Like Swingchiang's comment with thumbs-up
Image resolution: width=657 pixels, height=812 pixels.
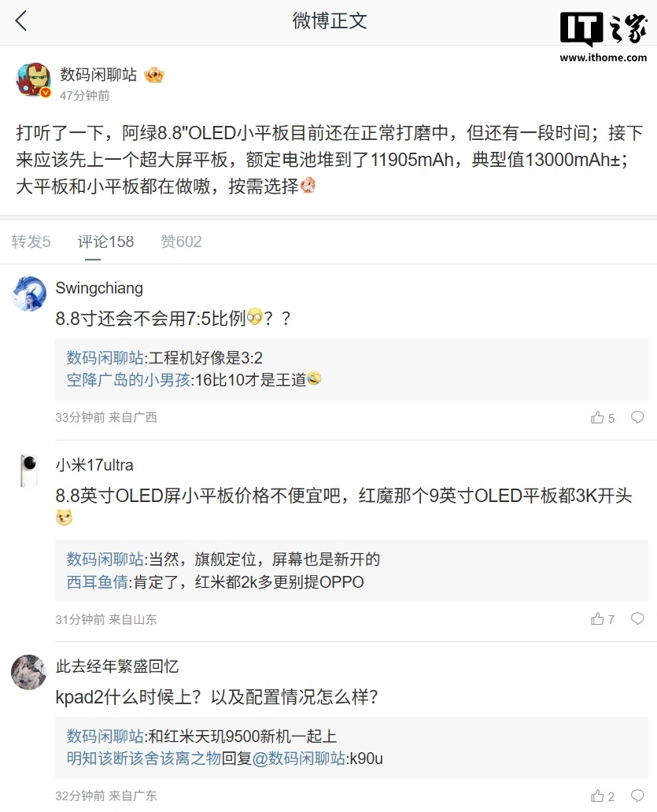click(598, 418)
